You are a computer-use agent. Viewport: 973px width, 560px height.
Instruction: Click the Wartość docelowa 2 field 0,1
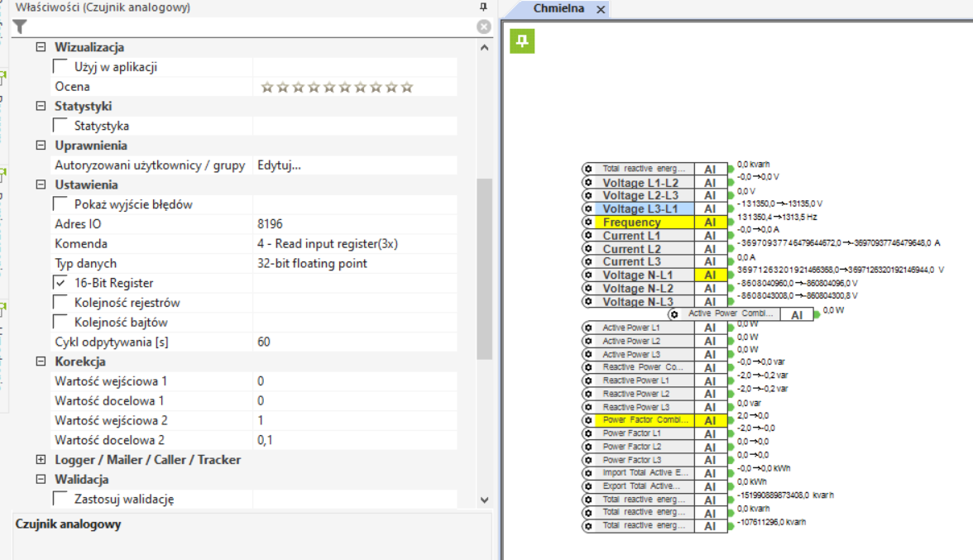pos(355,440)
